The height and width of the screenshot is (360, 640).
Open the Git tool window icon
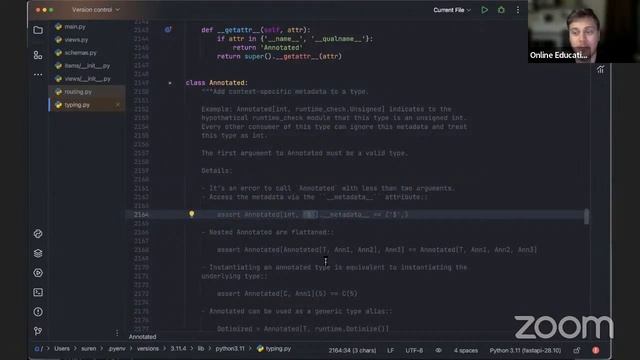point(38,331)
